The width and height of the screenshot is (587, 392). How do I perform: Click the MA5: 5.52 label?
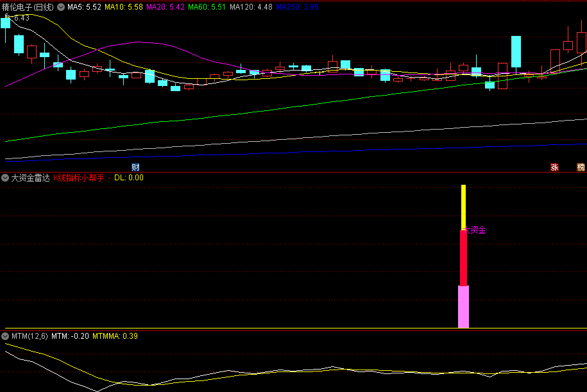[x=84, y=7]
